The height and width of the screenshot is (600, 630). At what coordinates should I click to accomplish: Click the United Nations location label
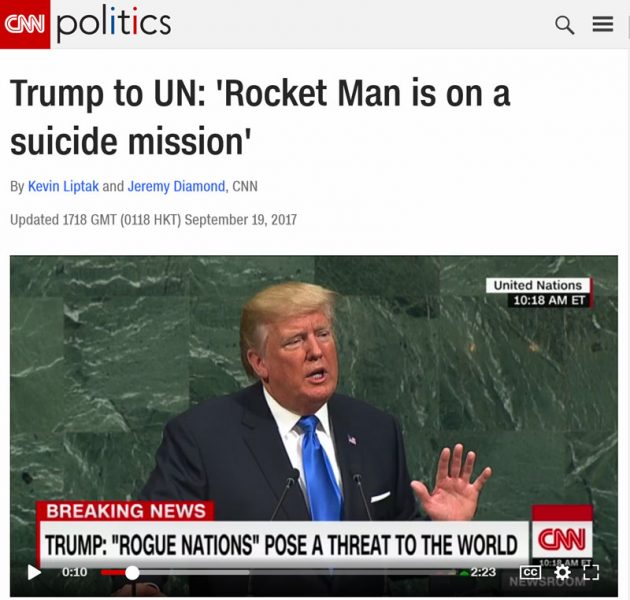click(538, 285)
